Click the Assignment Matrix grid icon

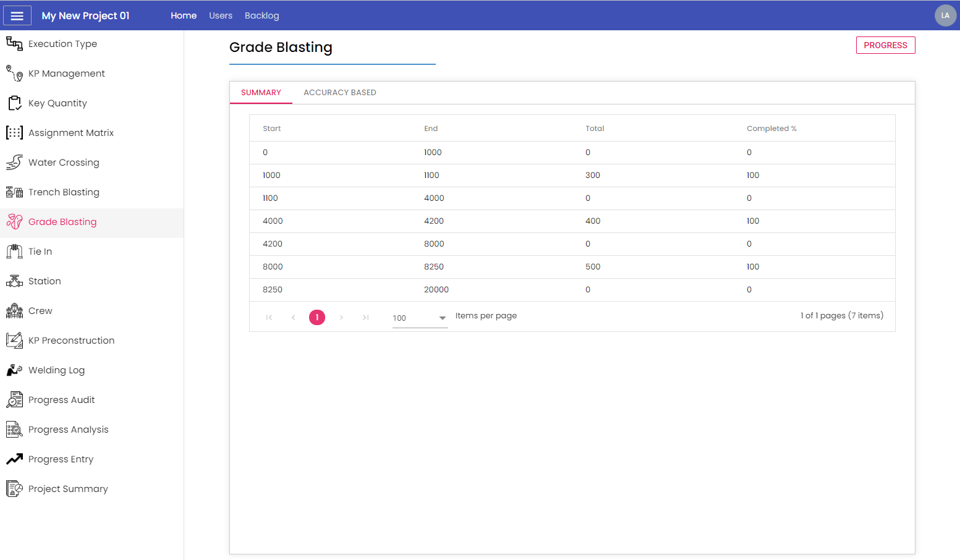pyautogui.click(x=14, y=132)
